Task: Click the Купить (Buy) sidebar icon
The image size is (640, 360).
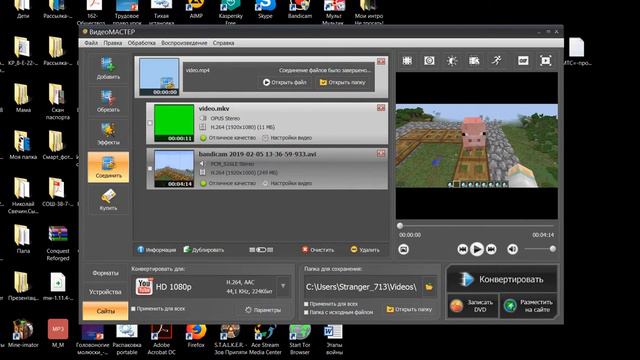Action: tap(108, 200)
